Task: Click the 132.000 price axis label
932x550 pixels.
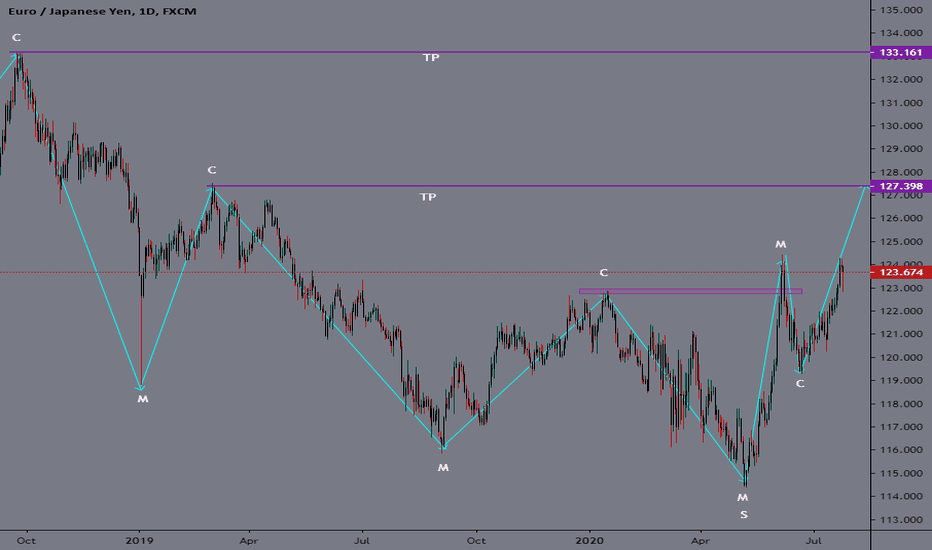Action: click(901, 80)
